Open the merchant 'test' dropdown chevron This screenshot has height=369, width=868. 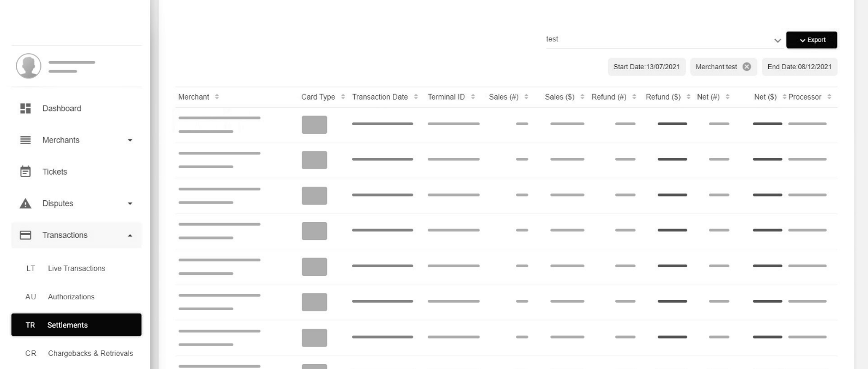coord(778,41)
